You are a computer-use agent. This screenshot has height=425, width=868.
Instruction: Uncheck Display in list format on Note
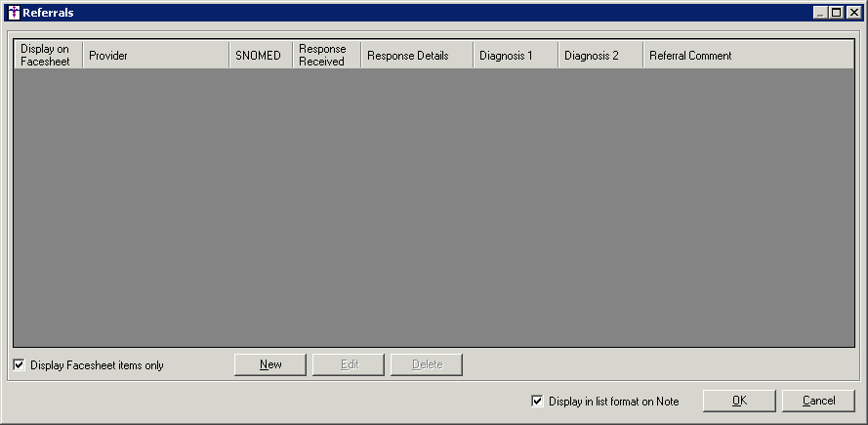pos(537,401)
